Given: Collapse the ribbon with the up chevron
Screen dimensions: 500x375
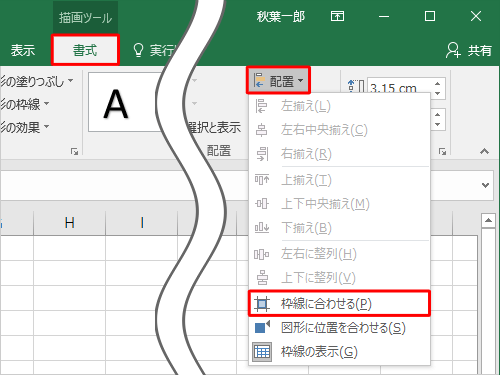Looking at the screenshot, I should 484,152.
